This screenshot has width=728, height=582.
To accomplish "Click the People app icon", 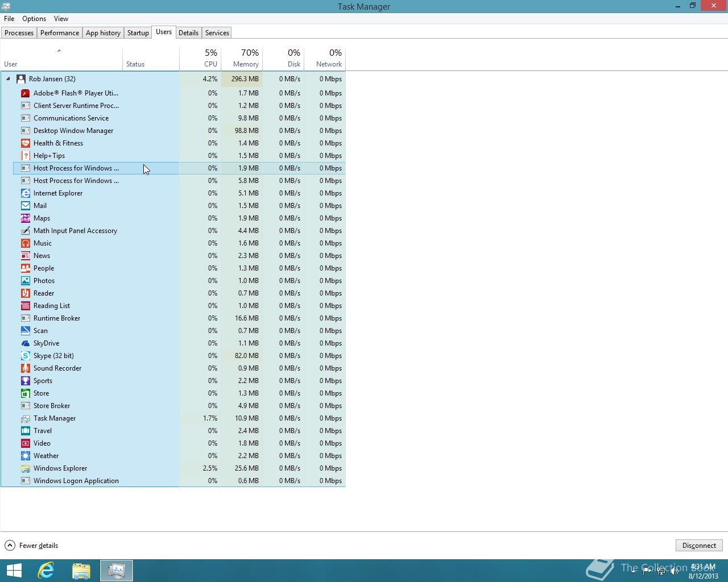I will coord(25,268).
